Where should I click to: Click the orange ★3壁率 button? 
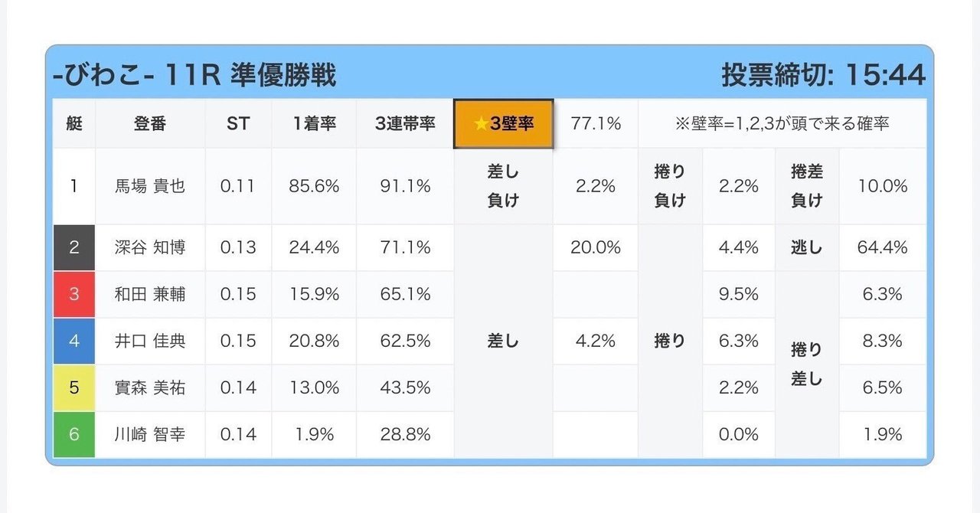tap(503, 123)
